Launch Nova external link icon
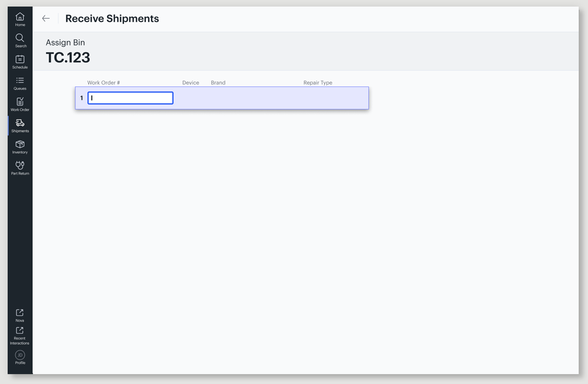Screen dimensions: 588x384 [x=20, y=315]
